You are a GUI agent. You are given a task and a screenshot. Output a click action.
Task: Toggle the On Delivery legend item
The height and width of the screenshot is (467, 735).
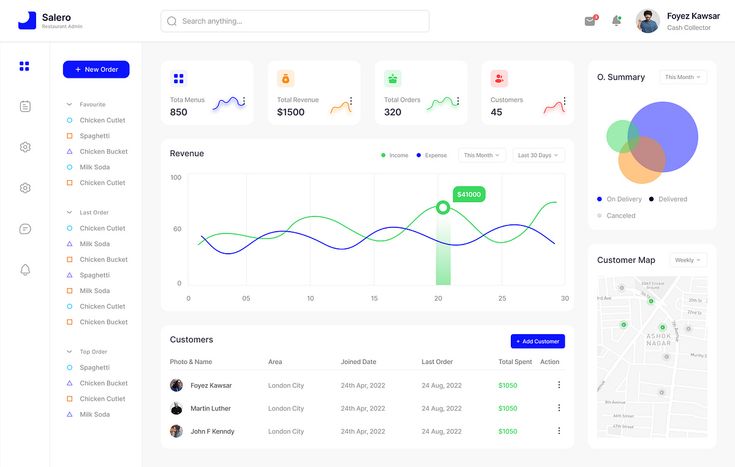[620, 199]
